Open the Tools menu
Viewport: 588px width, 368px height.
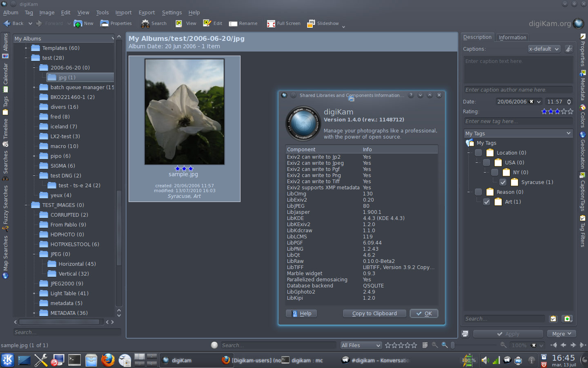click(102, 13)
